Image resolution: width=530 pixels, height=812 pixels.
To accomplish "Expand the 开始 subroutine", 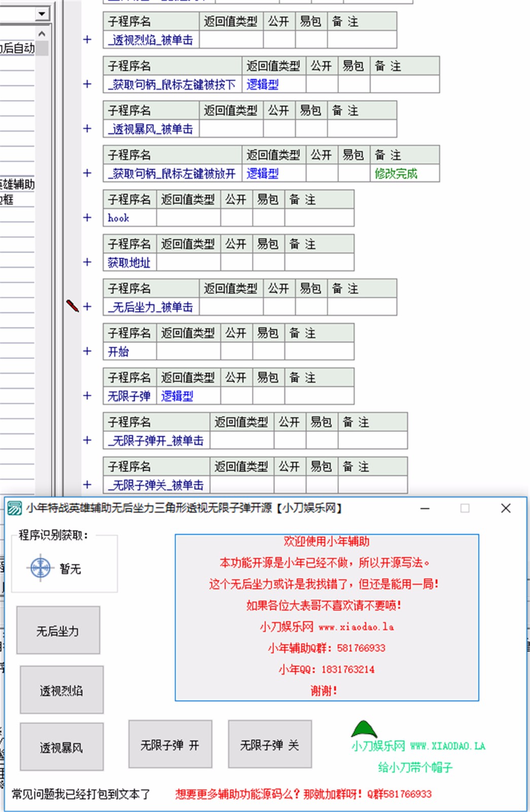I will (x=87, y=351).
